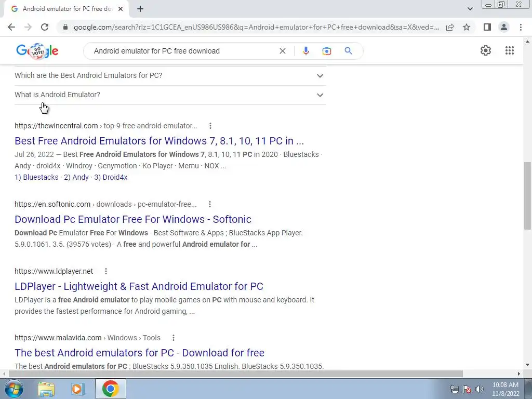The width and height of the screenshot is (532, 399).
Task: Clear the search query with X
Action: tap(282, 51)
